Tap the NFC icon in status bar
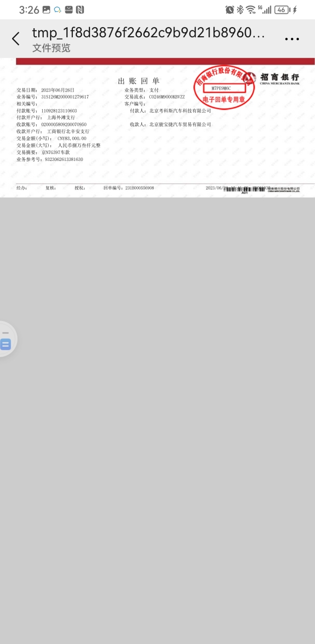Screen dimensions: 315x644 point(80,10)
